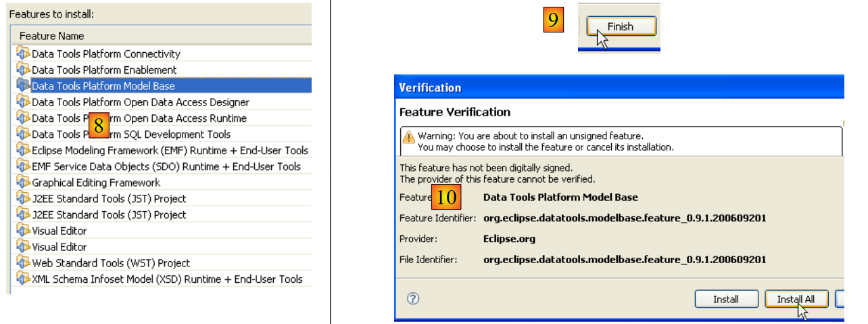The width and height of the screenshot is (868, 324).
Task: Click the orange step 9 marker
Action: coord(553,22)
